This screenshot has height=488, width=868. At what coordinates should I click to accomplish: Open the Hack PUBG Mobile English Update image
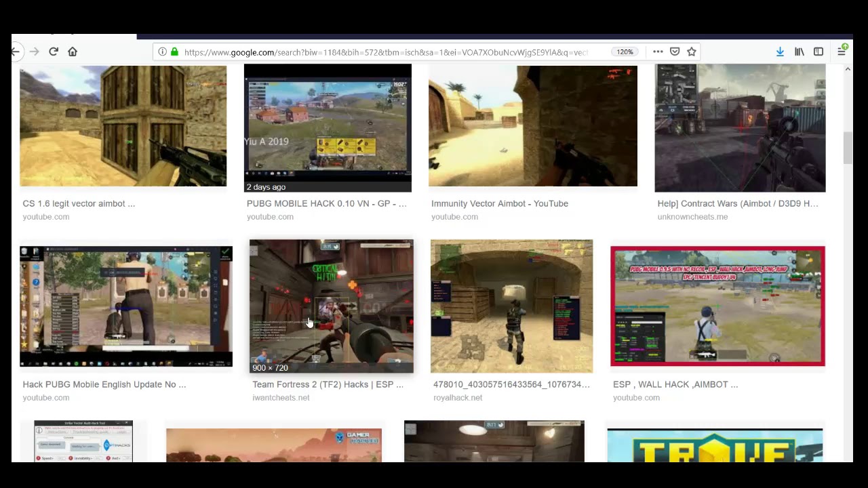[x=126, y=306]
